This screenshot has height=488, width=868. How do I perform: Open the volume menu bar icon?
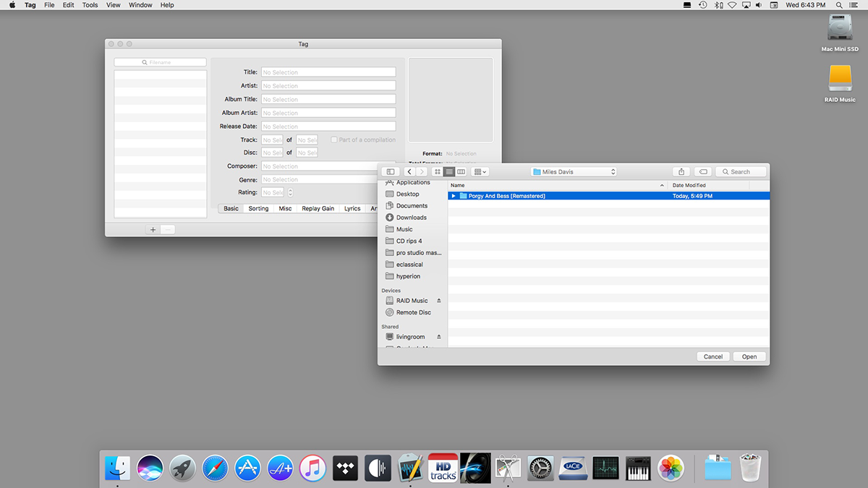759,5
